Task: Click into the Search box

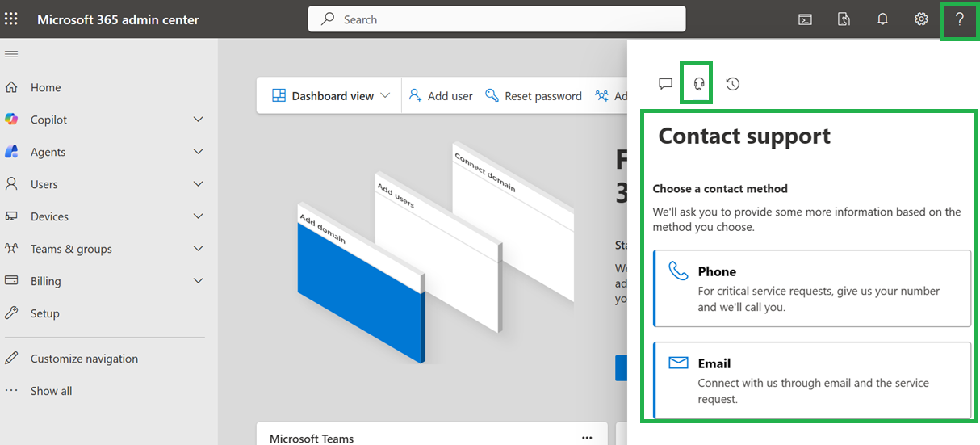Action: pos(496,19)
